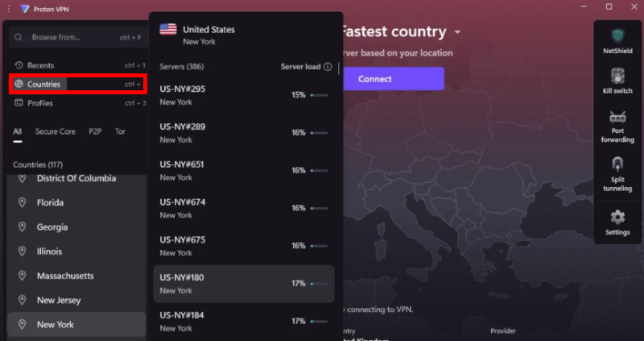Click the 15% load bar for US-NY#295
This screenshot has width=644, height=341.
(x=319, y=95)
